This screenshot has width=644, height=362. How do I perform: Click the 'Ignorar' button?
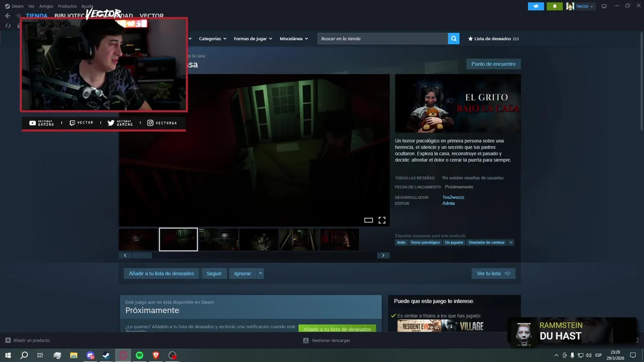point(243,274)
